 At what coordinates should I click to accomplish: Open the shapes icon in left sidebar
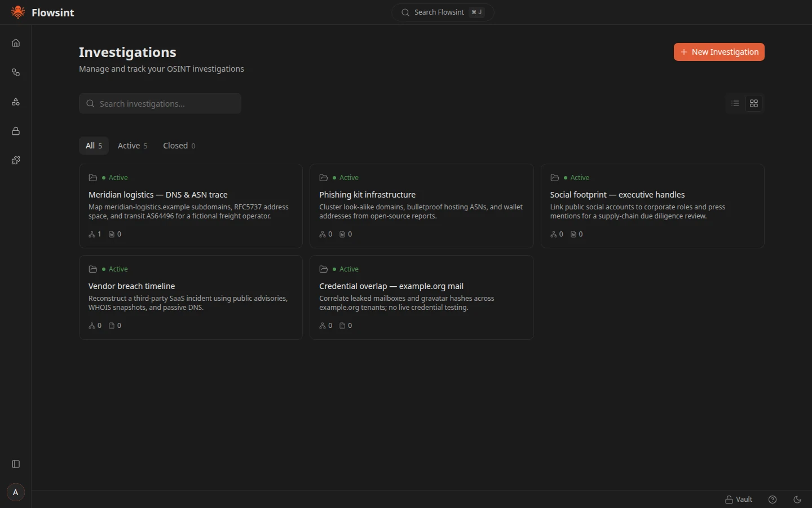pyautogui.click(x=16, y=102)
